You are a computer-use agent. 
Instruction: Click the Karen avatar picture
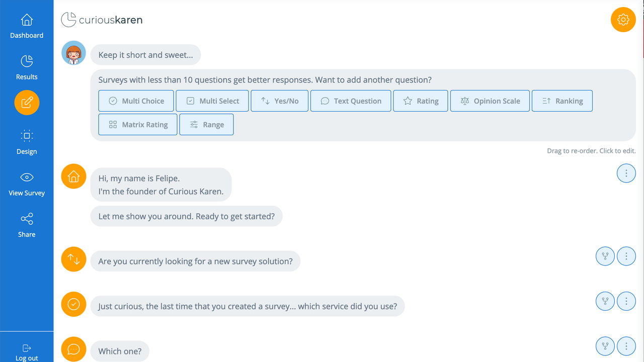coord(73,53)
